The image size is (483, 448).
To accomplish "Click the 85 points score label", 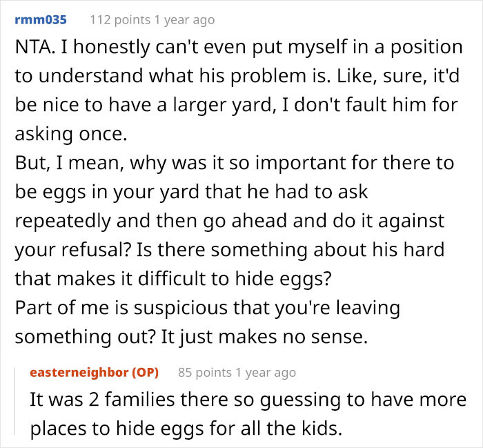I will tap(205, 373).
